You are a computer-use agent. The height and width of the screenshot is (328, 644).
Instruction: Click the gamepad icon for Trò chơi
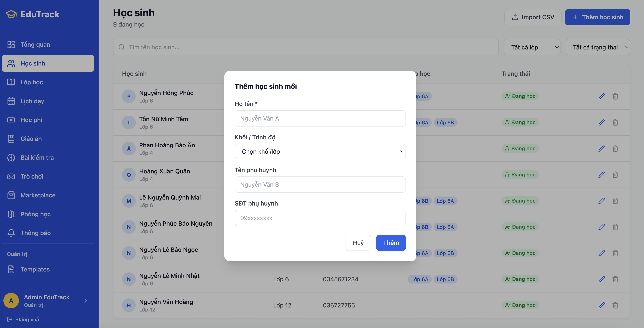click(x=11, y=176)
